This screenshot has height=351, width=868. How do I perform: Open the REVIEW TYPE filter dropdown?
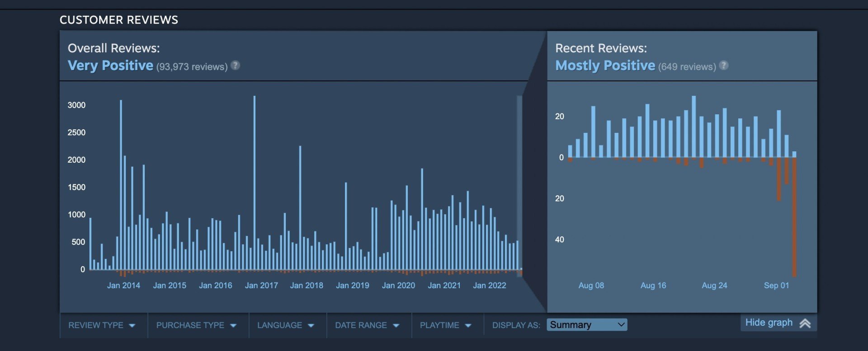pyautogui.click(x=102, y=325)
